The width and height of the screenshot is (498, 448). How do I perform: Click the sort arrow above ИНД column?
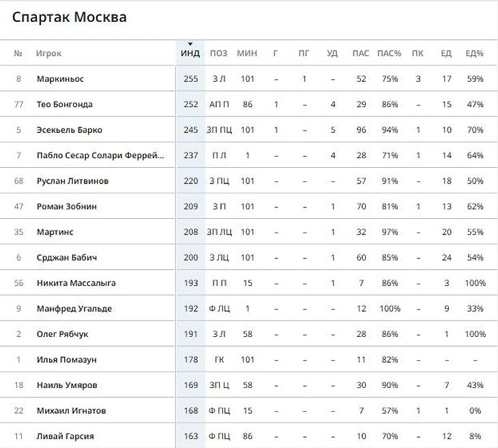pyautogui.click(x=190, y=44)
